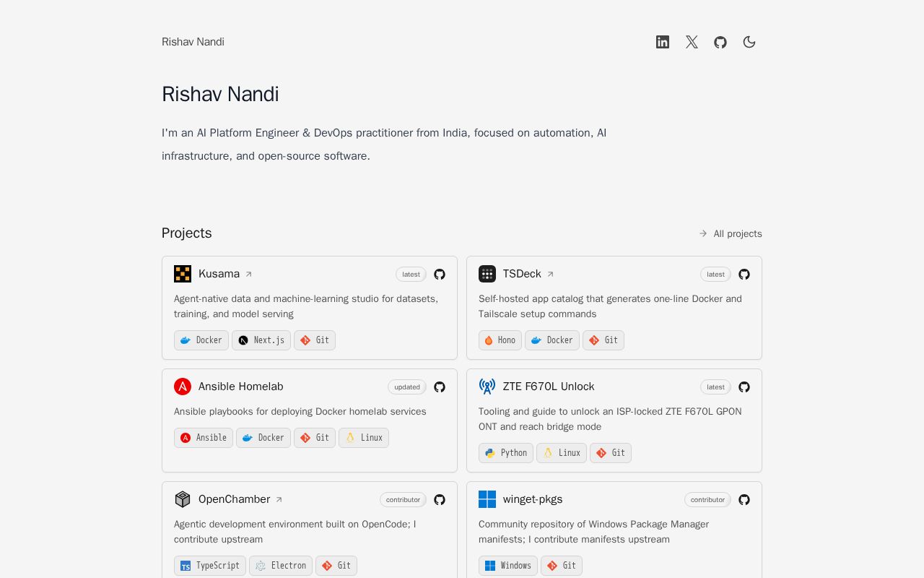Click the Rishav Nandi site name in header
This screenshot has height=578, width=924.
(x=193, y=42)
